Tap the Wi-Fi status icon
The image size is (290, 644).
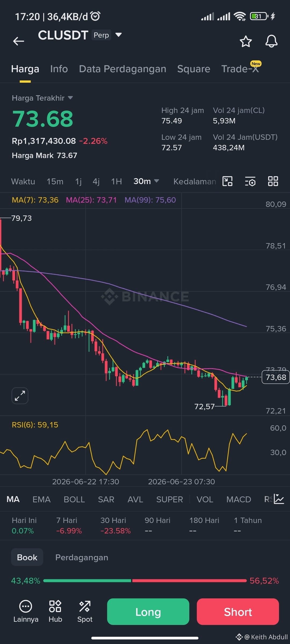pyautogui.click(x=240, y=16)
